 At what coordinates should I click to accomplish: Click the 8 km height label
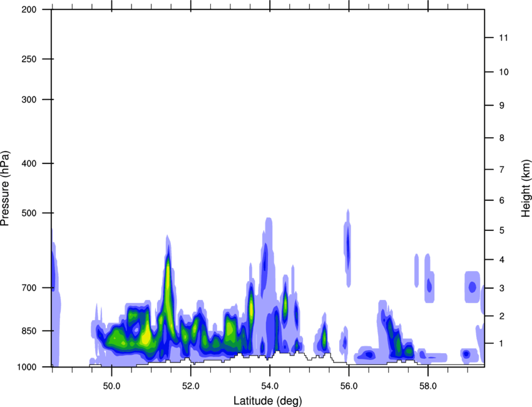tap(501, 138)
